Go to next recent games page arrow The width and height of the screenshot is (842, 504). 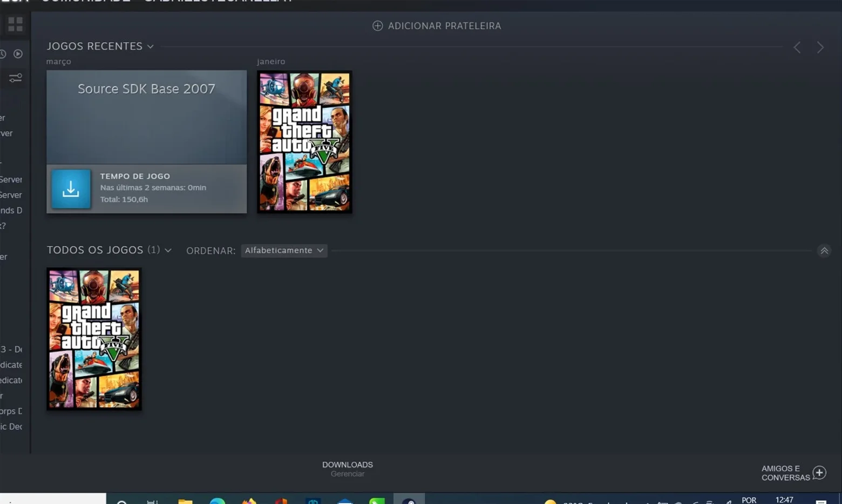(820, 47)
